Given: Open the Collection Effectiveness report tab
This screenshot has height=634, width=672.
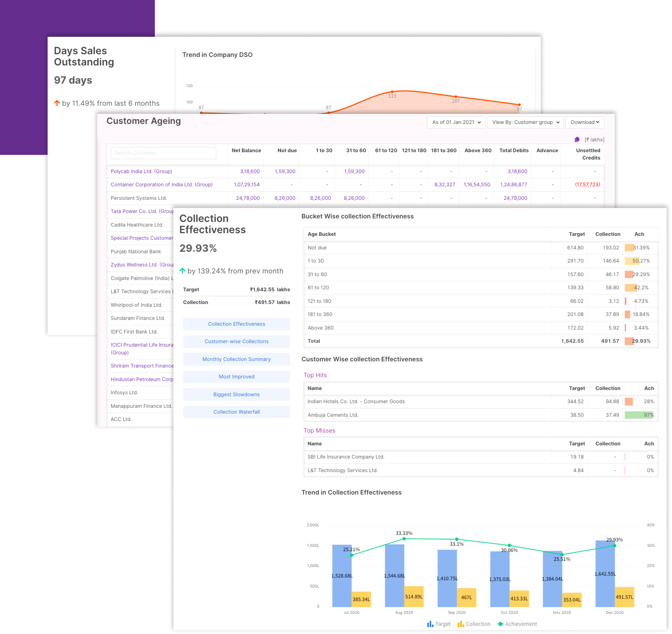Looking at the screenshot, I should 236,324.
